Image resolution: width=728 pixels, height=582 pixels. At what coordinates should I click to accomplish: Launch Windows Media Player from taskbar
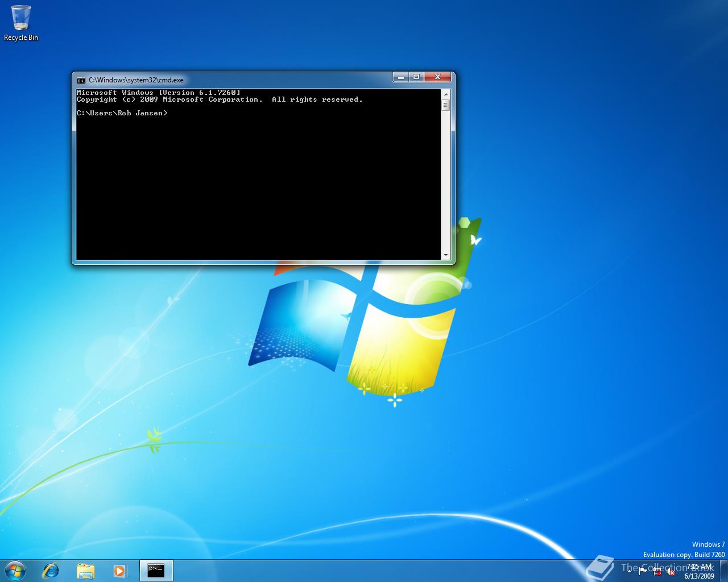coord(120,571)
